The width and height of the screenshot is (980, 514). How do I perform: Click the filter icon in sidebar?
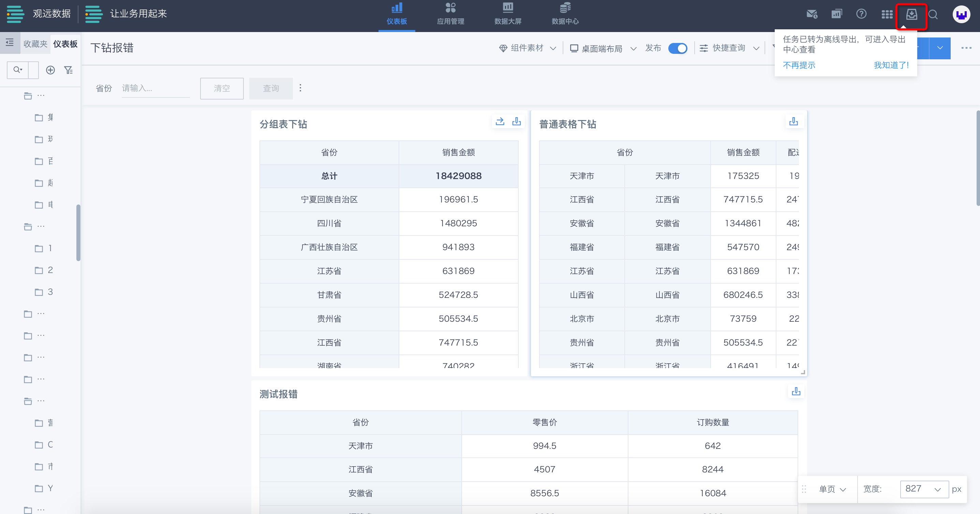click(69, 70)
